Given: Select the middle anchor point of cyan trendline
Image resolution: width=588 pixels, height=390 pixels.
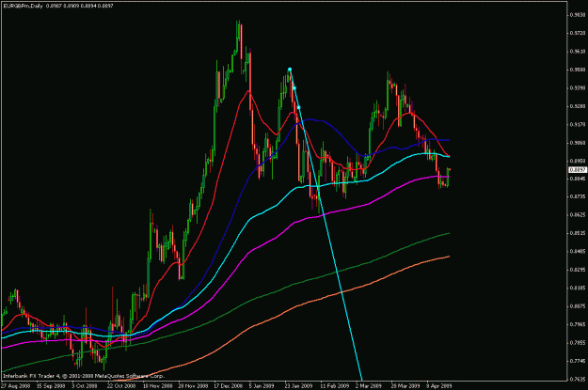Looking at the screenshot, I should [294, 88].
